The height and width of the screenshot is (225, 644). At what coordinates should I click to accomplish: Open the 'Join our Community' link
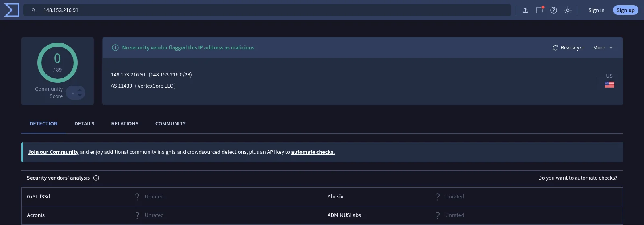(53, 152)
